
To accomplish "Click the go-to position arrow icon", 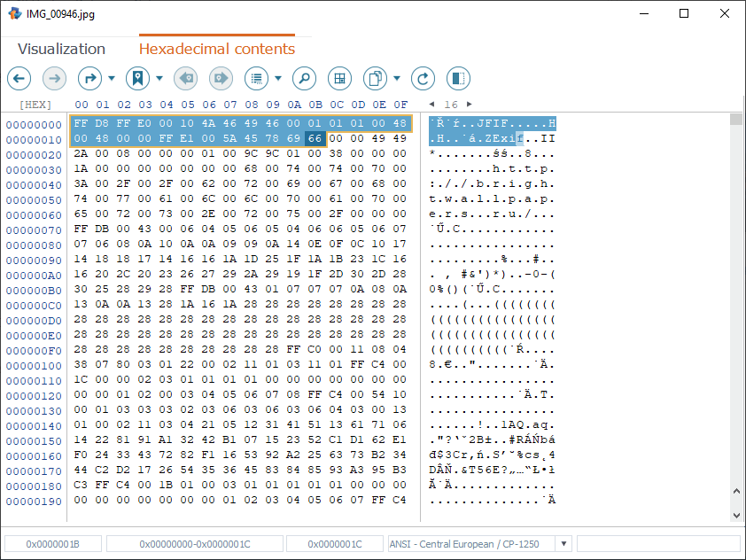I will pyautogui.click(x=90, y=78).
